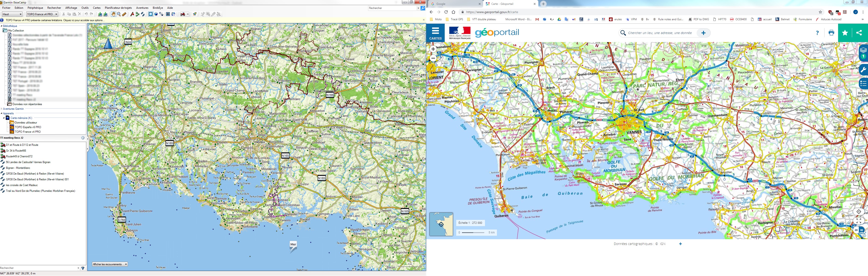Click the Géoportail favorites star button
This screenshot has width=868, height=276.
[x=845, y=33]
